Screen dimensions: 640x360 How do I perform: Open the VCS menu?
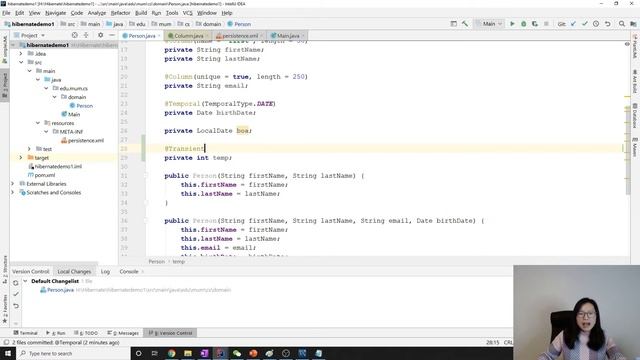pos(187,13)
